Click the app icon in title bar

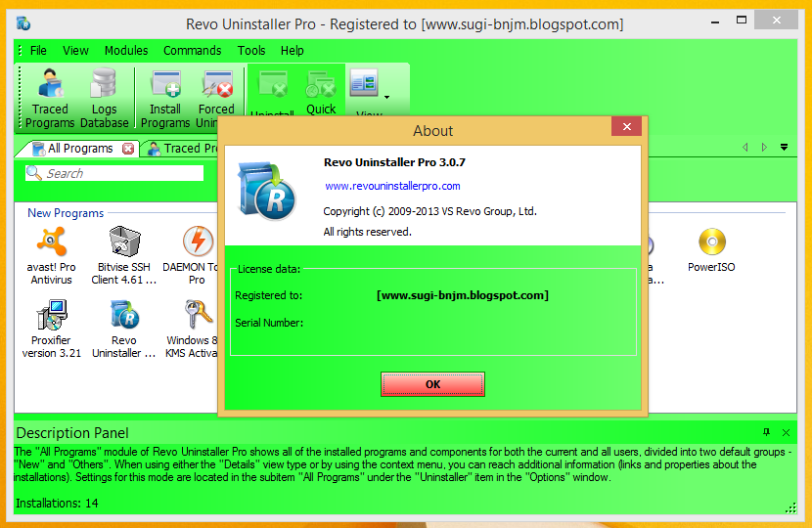tap(23, 23)
